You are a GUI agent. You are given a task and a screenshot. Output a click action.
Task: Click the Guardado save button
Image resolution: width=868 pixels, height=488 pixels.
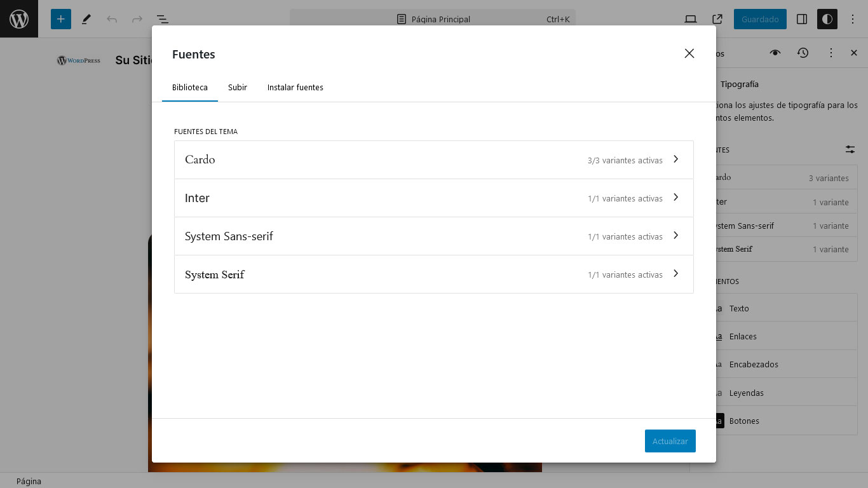760,19
